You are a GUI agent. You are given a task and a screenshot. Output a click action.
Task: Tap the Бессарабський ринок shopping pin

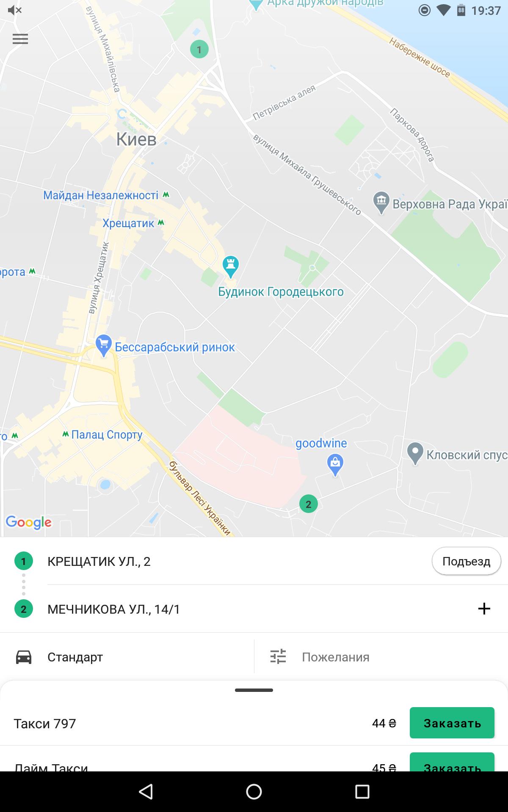point(104,346)
